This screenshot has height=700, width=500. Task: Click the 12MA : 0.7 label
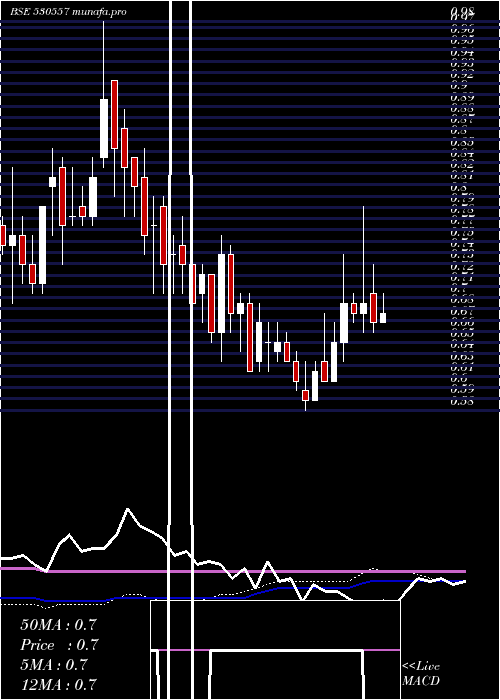point(58,684)
